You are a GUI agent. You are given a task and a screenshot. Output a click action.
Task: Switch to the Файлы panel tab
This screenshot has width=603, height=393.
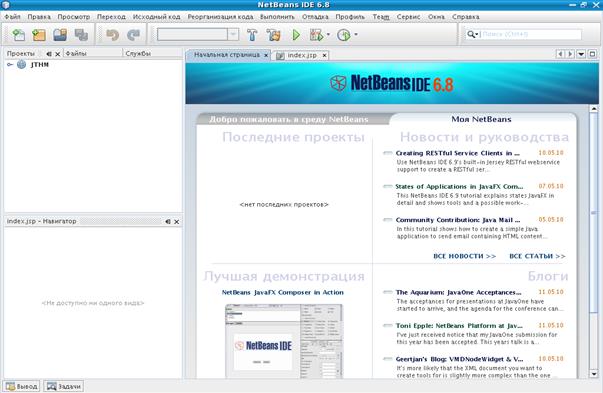[76, 53]
